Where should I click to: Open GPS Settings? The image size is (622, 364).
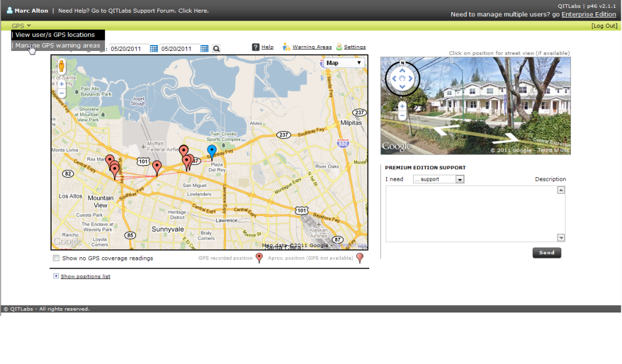pyautogui.click(x=355, y=47)
